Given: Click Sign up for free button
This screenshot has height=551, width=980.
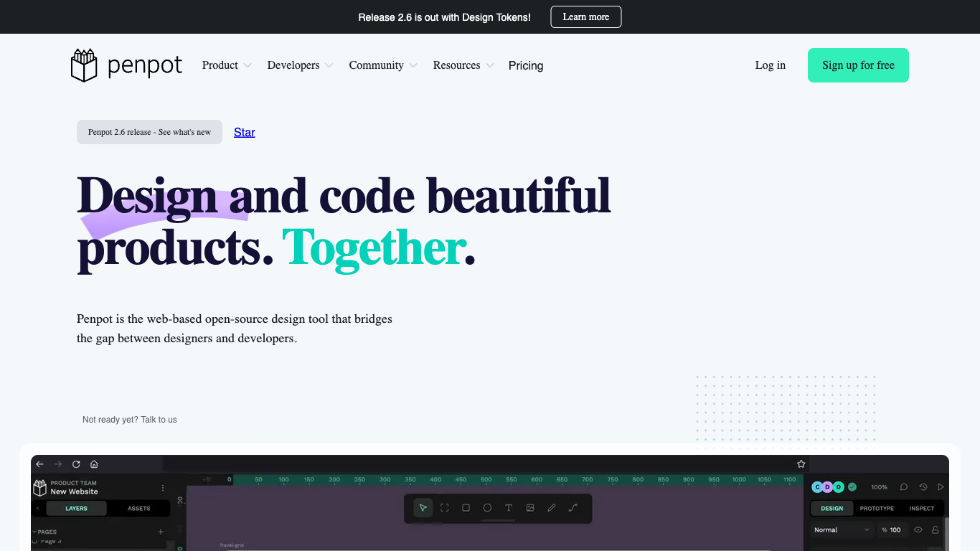Looking at the screenshot, I should 858,65.
